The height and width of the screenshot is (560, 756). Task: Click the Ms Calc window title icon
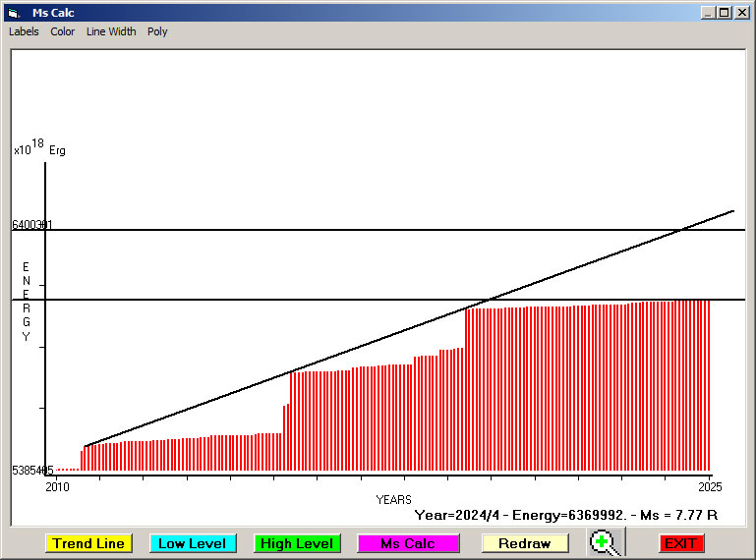(x=14, y=13)
